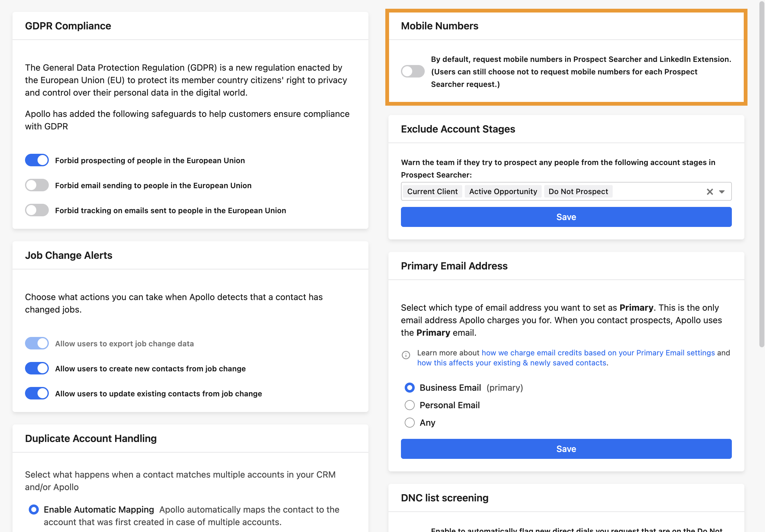The width and height of the screenshot is (765, 532).
Task: Select the Any email radio option
Action: tap(409, 423)
